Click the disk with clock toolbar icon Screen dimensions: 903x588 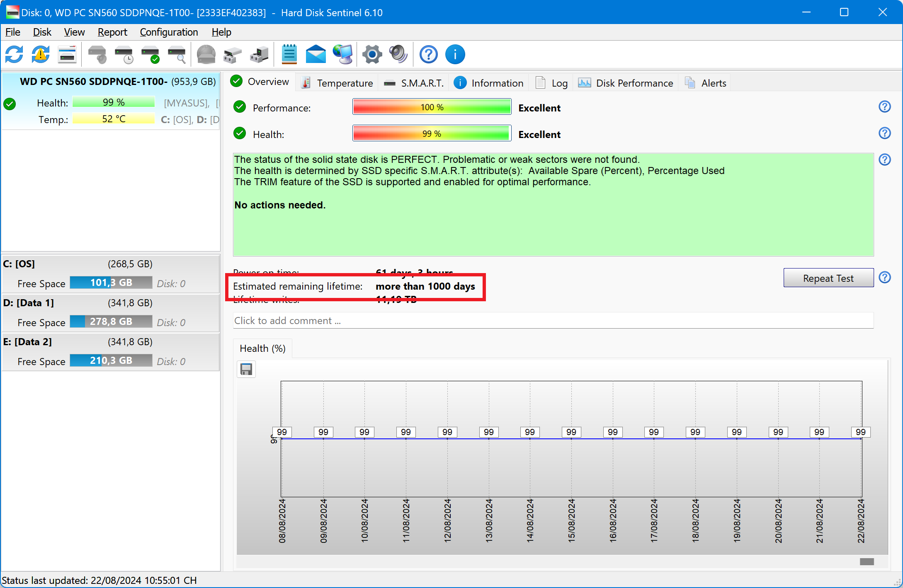point(124,54)
